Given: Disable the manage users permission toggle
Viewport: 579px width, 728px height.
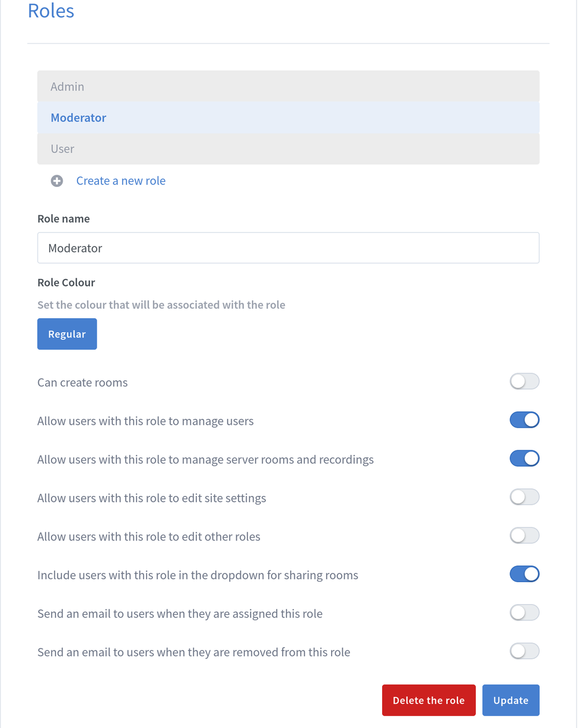Looking at the screenshot, I should pyautogui.click(x=524, y=420).
